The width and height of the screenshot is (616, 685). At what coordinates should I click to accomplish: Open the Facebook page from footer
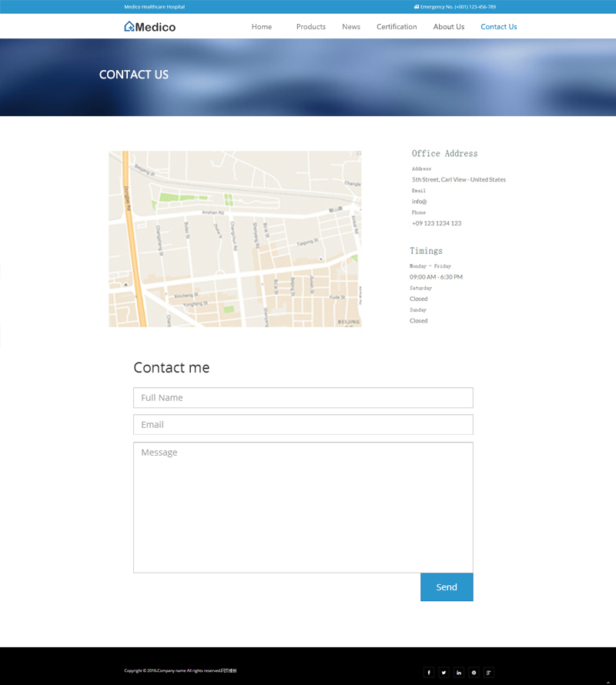(x=429, y=672)
